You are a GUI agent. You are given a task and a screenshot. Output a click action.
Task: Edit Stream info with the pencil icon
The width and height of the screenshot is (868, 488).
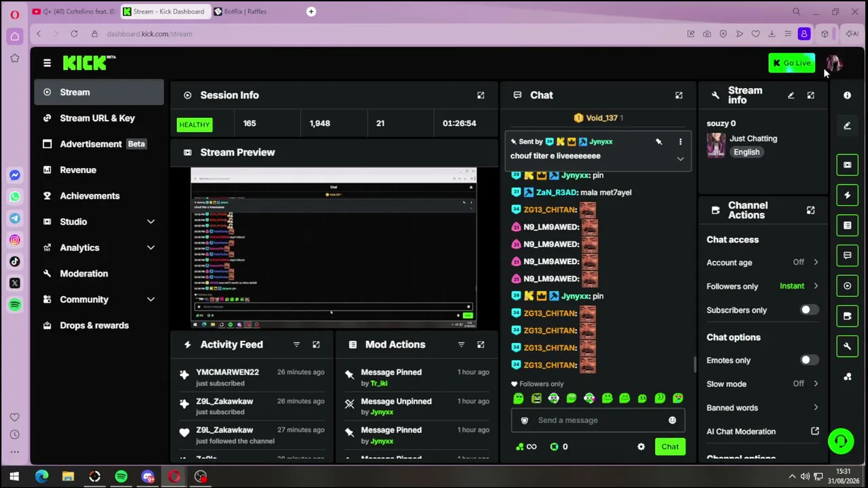791,96
